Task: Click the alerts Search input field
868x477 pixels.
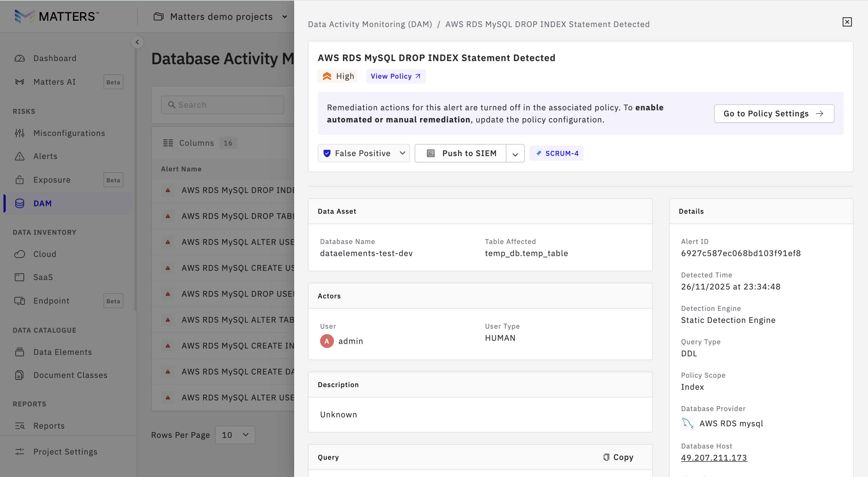Action: pyautogui.click(x=222, y=105)
